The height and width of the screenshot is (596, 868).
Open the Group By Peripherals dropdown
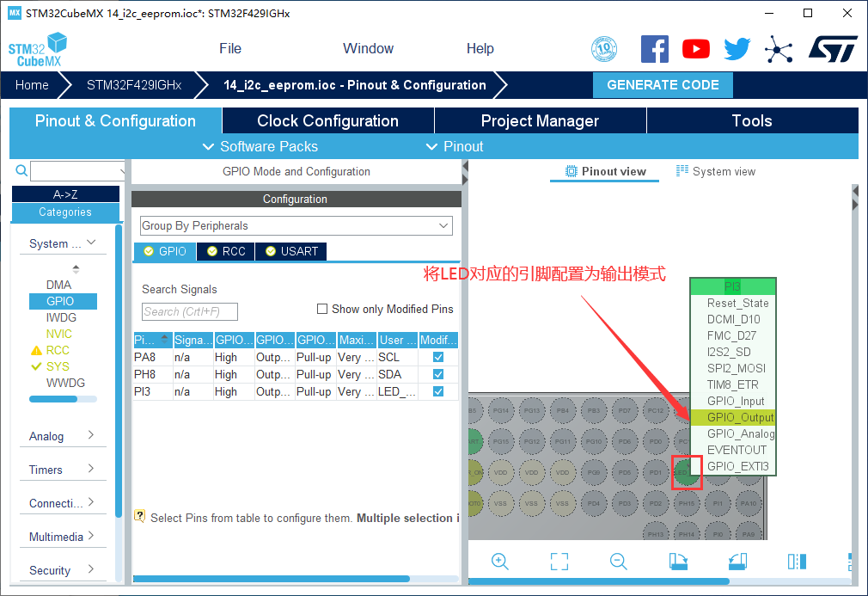coord(296,225)
